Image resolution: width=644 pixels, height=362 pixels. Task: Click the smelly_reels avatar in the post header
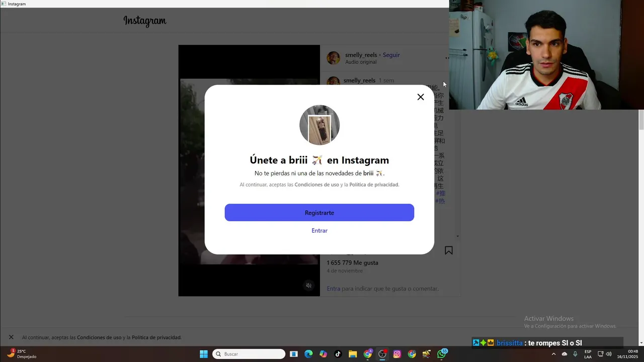coord(333,58)
